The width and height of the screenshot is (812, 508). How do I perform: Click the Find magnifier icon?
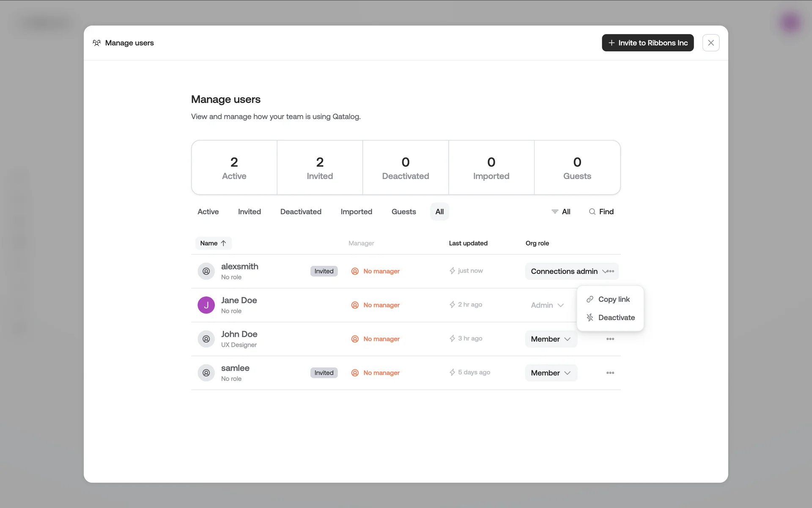(x=592, y=212)
